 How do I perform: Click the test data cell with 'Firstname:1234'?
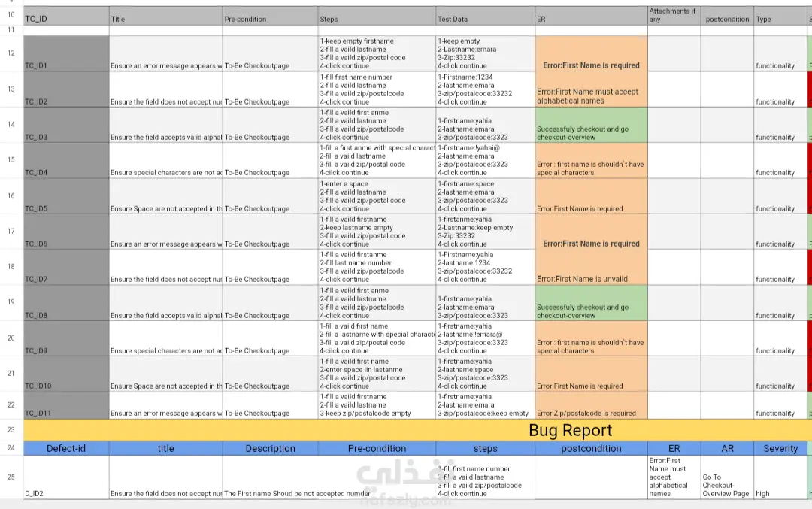(486, 89)
